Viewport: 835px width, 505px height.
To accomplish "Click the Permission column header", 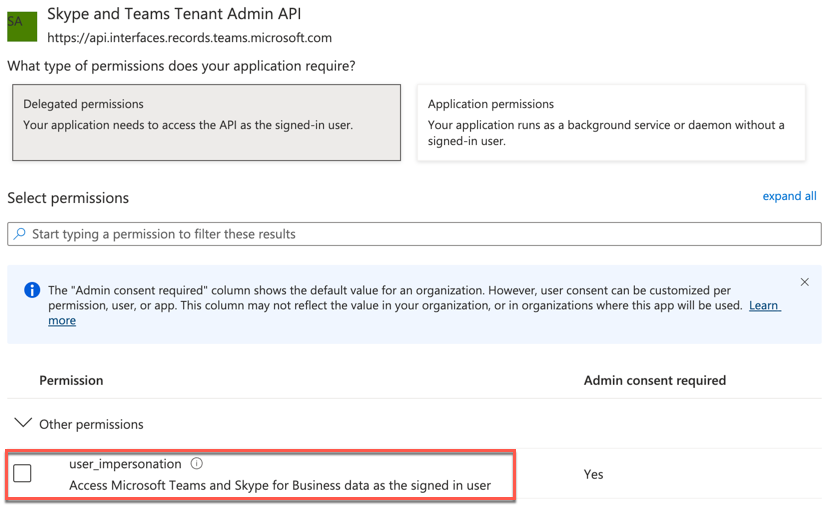I will 71,380.
